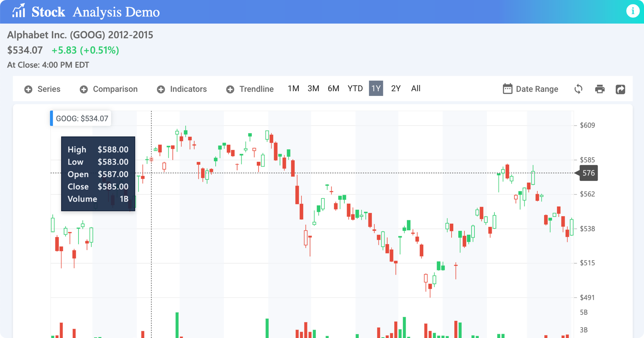Click the Low $583.00 tooltip row
This screenshot has height=338, width=644.
click(x=98, y=162)
